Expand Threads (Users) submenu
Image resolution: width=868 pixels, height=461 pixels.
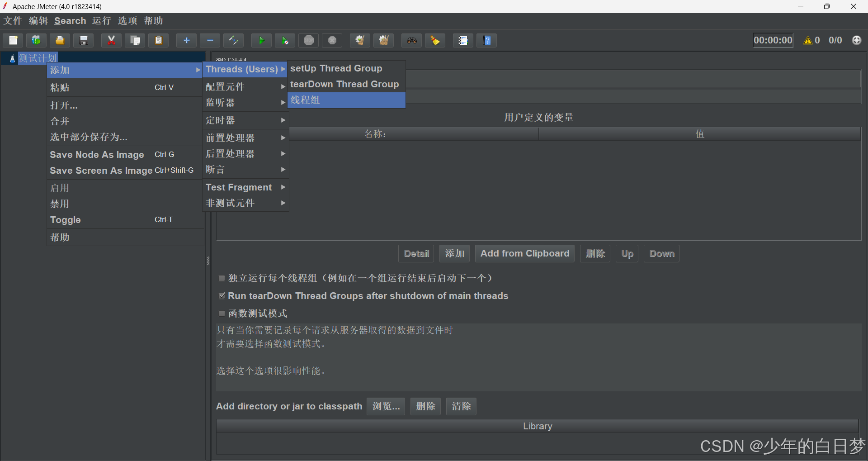(245, 69)
